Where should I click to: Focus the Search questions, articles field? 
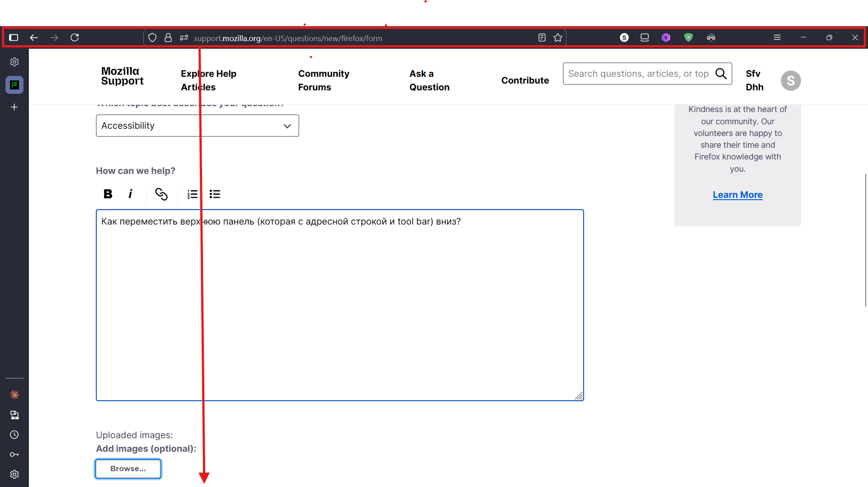(638, 74)
